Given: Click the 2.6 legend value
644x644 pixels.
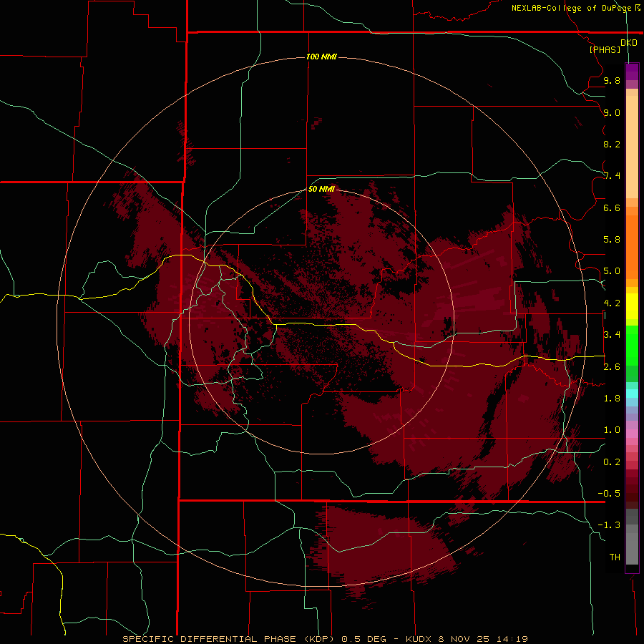Looking at the screenshot, I should click(x=612, y=367).
